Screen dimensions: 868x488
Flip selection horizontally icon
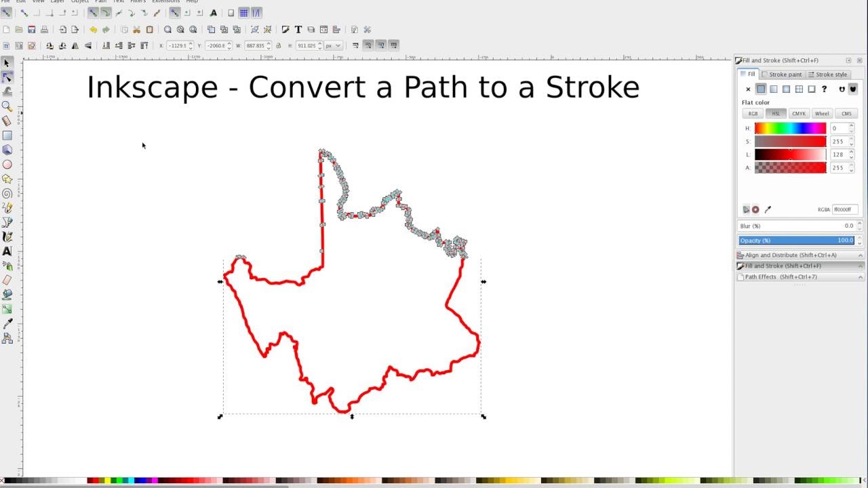coord(75,45)
